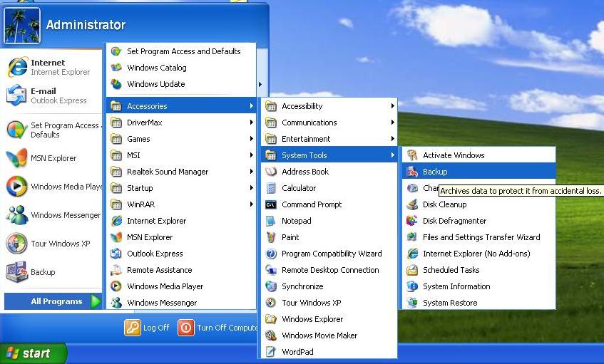Open Windows Catalog icon
Image resolution: width=604 pixels, height=364 pixels.
pos(116,68)
